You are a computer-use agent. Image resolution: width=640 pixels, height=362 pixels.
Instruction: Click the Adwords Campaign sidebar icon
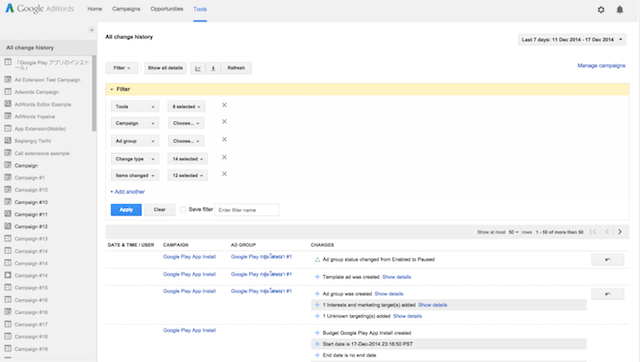(8, 92)
